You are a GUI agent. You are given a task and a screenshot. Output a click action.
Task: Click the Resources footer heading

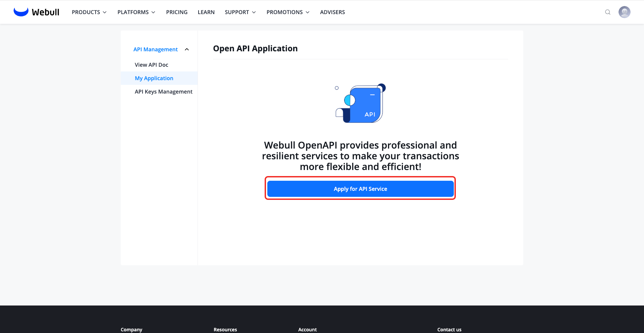point(225,330)
